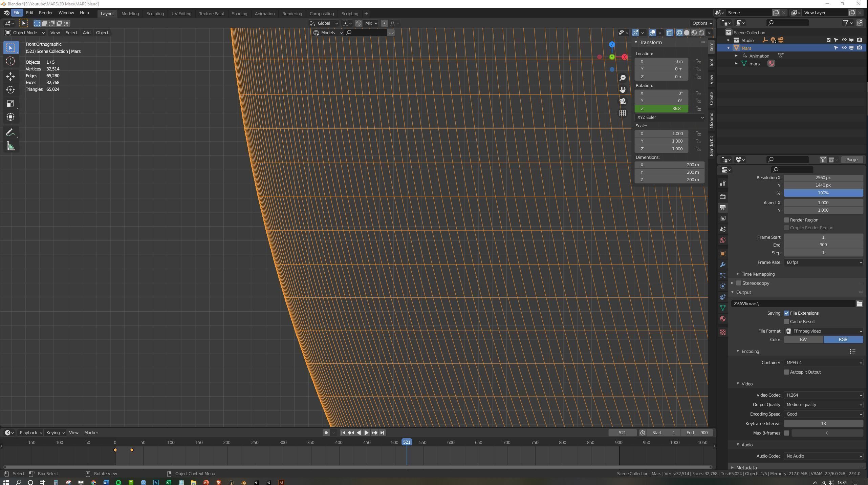Open Material properties tab

pyautogui.click(x=722, y=319)
